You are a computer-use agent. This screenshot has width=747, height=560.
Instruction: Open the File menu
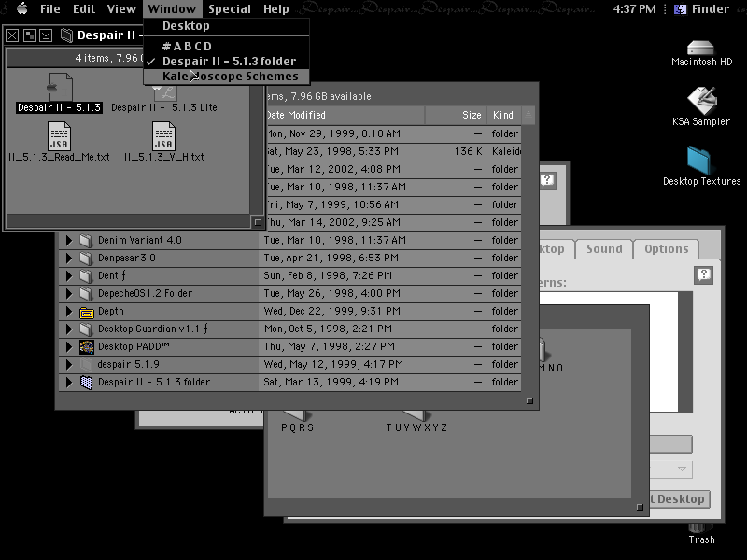50,8
